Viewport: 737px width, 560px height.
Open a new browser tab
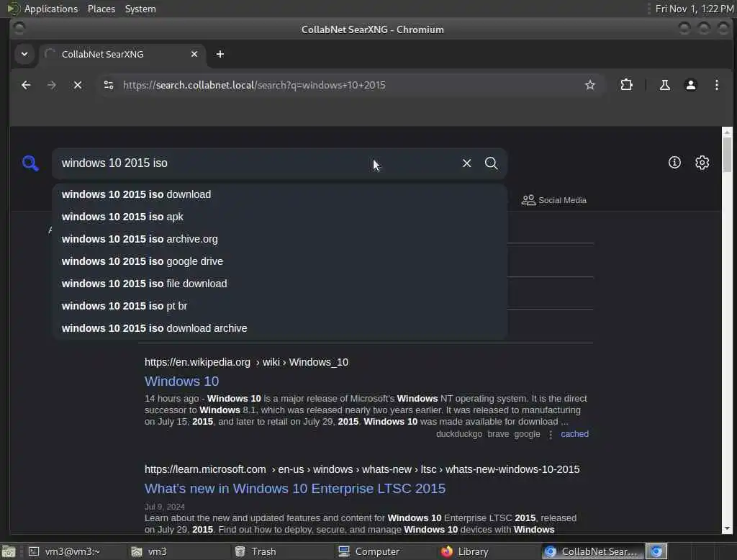pos(220,54)
